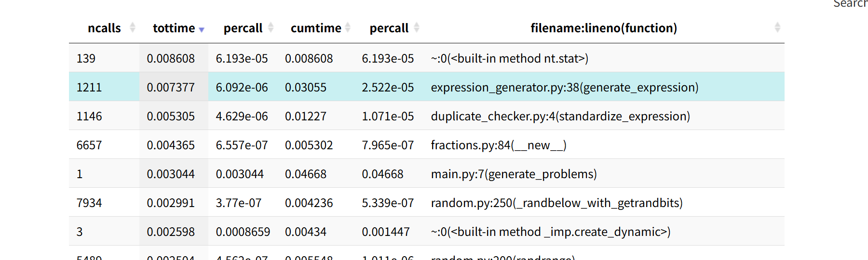This screenshot has height=260, width=868.
Task: Click the main.py:7(generate_problems) entry
Action: click(x=514, y=174)
